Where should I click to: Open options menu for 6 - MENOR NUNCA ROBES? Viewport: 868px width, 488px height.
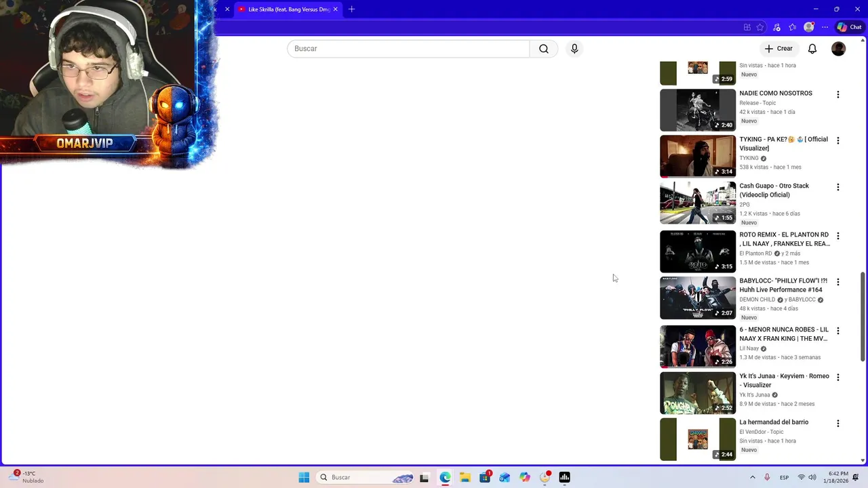point(838,331)
